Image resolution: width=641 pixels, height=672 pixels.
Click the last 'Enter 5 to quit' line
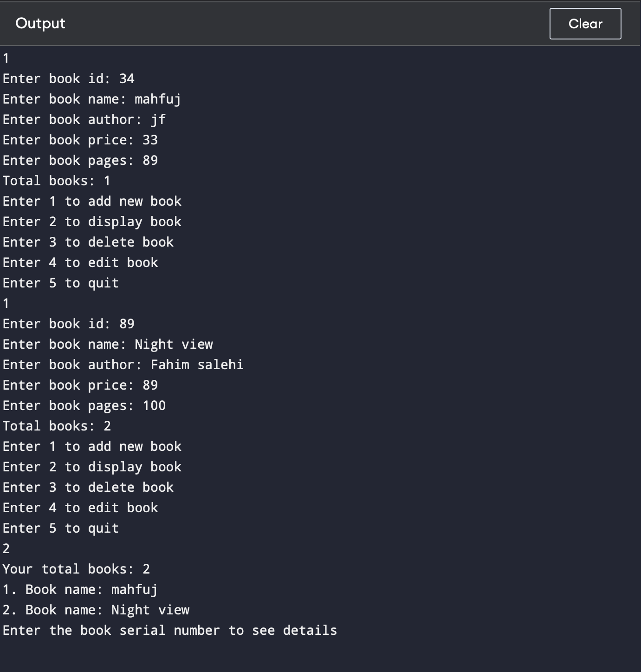click(61, 528)
